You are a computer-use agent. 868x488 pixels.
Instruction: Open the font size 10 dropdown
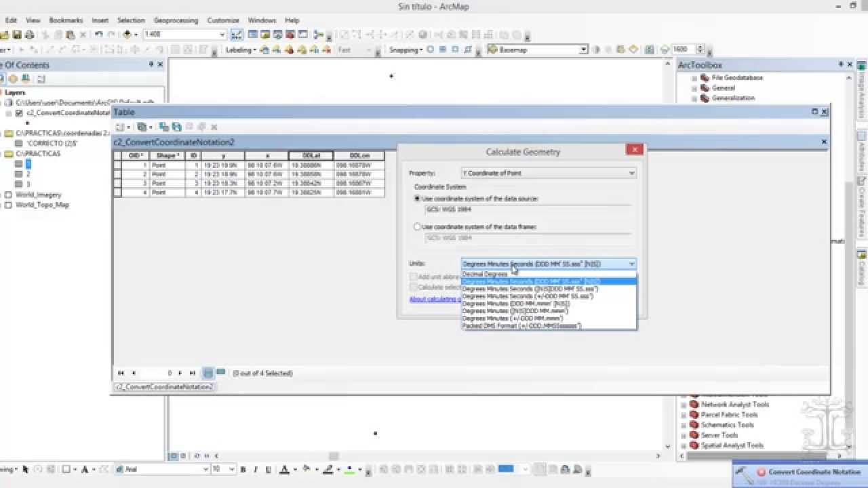coord(232,469)
